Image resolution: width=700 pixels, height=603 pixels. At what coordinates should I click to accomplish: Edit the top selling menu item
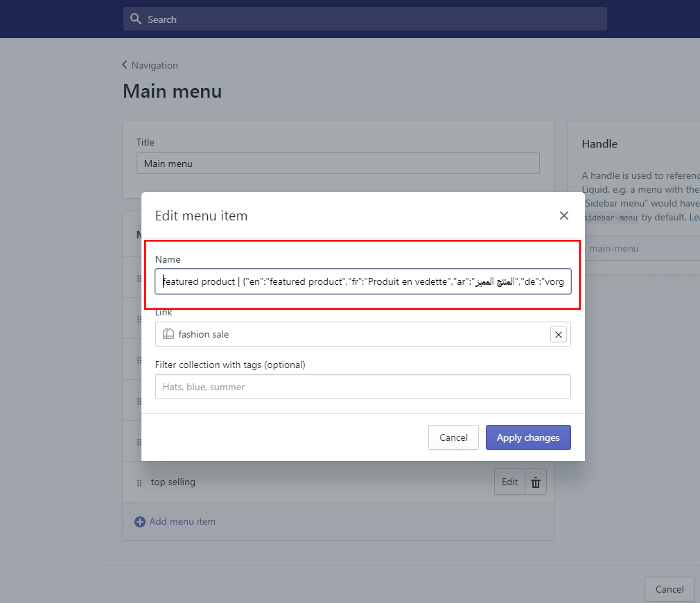[509, 482]
